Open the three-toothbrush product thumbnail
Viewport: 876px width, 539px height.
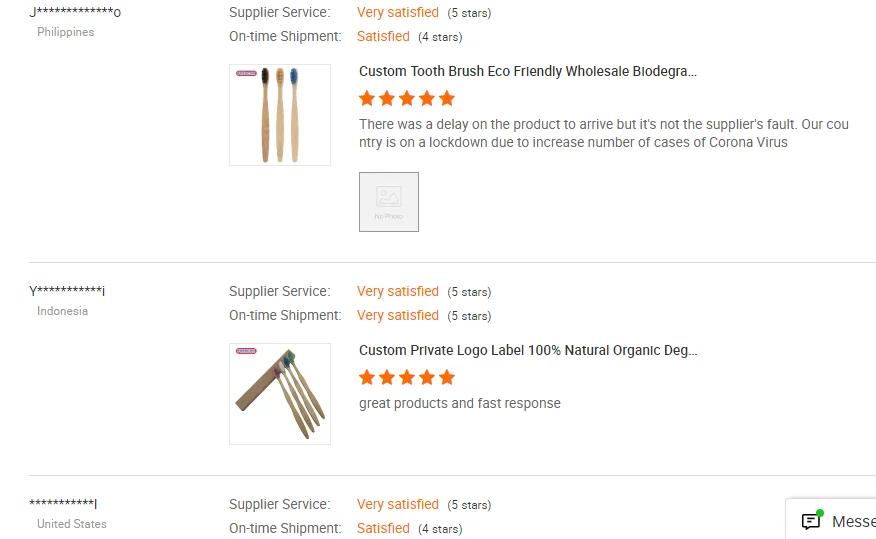point(280,115)
